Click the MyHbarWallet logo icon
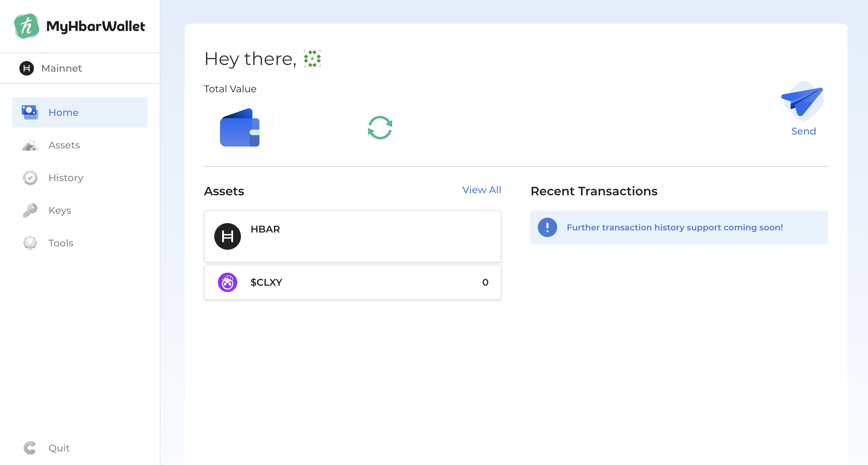 click(26, 26)
